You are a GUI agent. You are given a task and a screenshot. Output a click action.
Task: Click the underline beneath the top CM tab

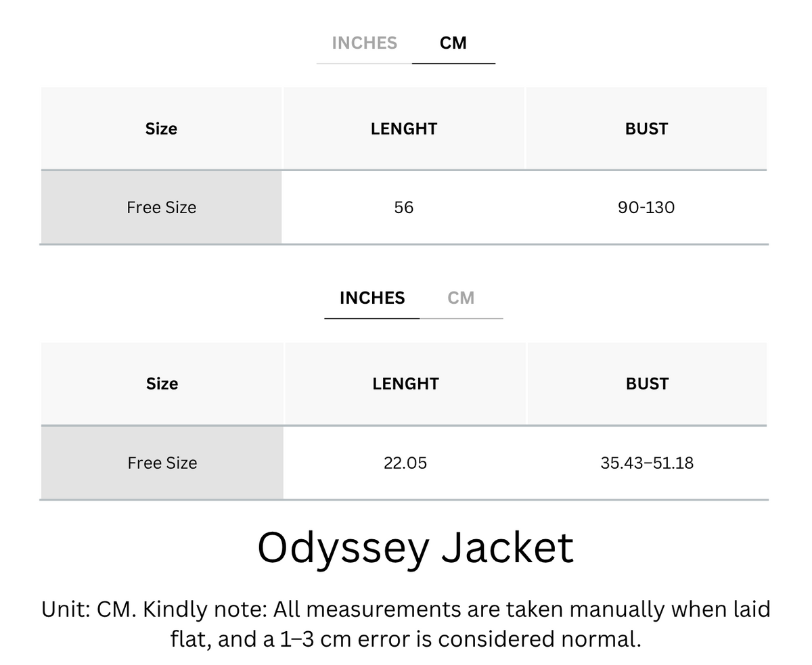coord(453,63)
